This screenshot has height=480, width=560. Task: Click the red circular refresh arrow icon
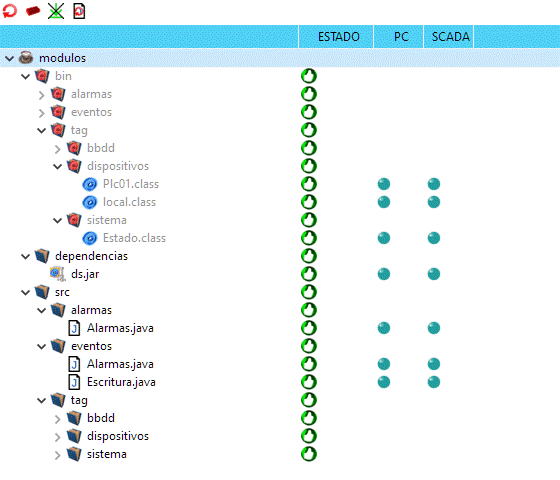tap(10, 11)
